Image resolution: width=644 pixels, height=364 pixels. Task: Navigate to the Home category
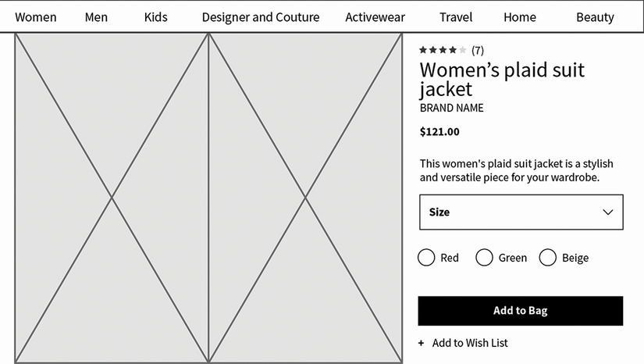tap(520, 17)
